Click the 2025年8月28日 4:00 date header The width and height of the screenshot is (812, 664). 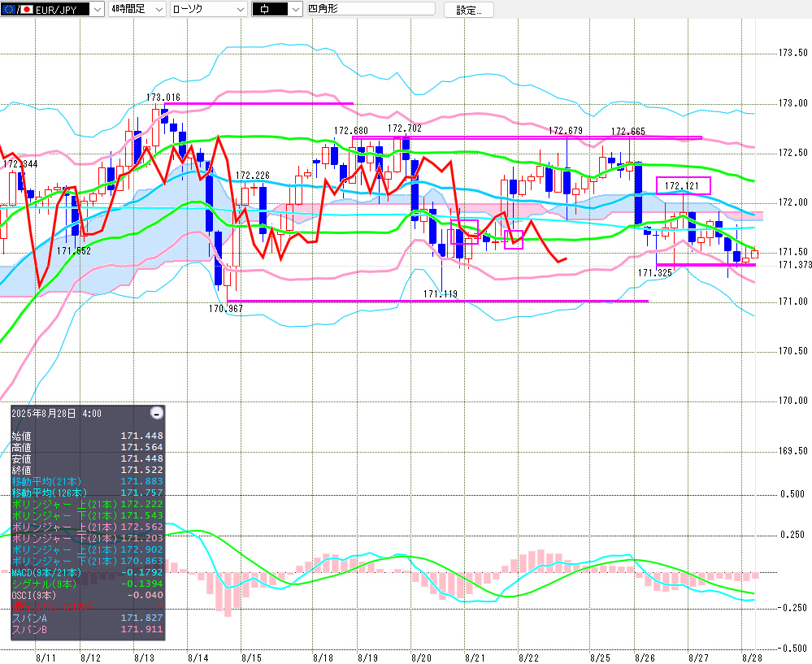pos(56,414)
